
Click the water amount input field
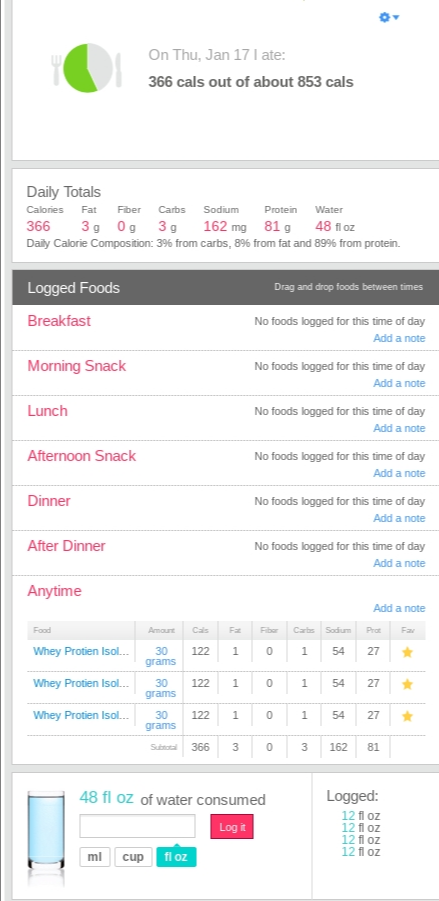[x=137, y=826]
